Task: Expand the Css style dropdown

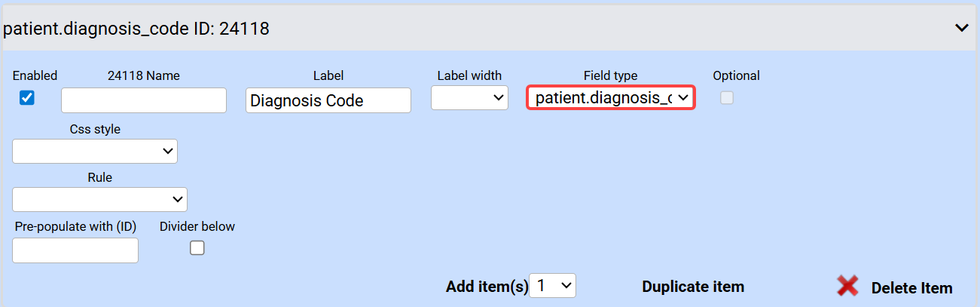Action: [x=95, y=151]
